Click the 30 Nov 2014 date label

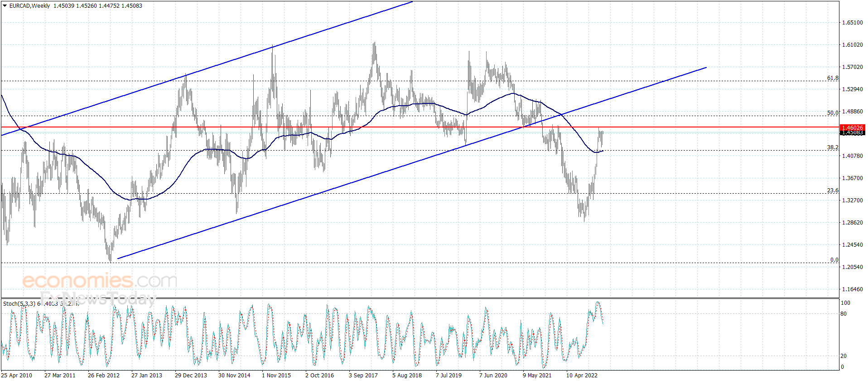[234, 376]
